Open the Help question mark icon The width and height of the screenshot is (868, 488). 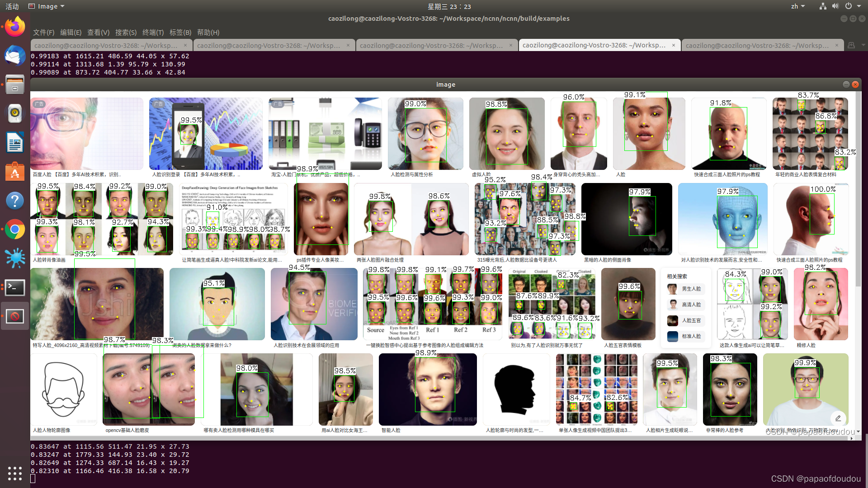click(15, 201)
